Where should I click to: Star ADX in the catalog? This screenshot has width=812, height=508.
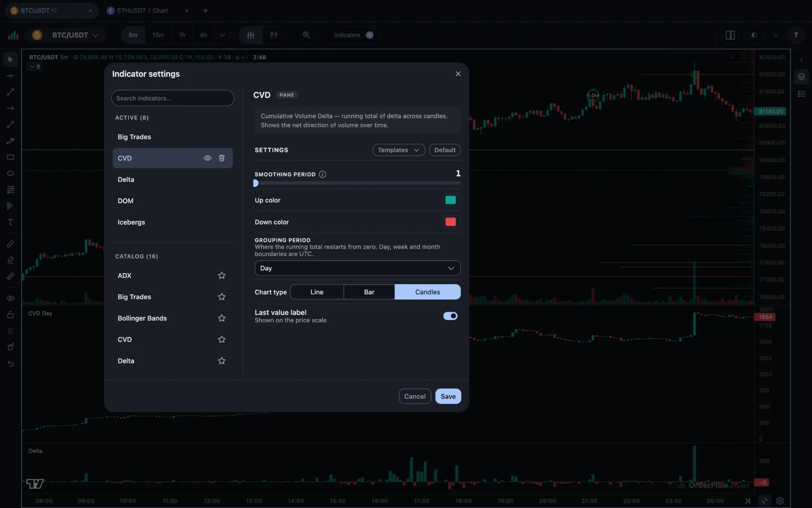click(222, 275)
